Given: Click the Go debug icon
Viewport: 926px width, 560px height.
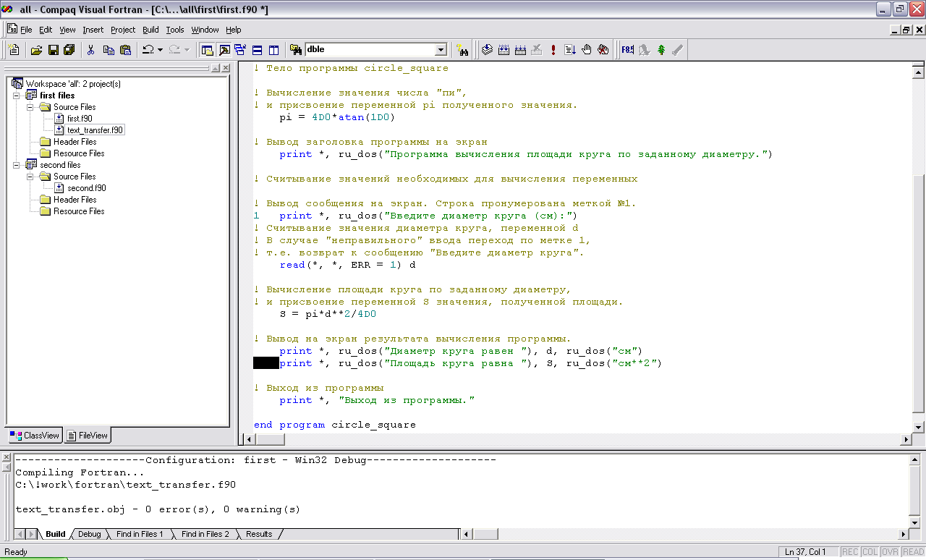Looking at the screenshot, I should point(570,50).
